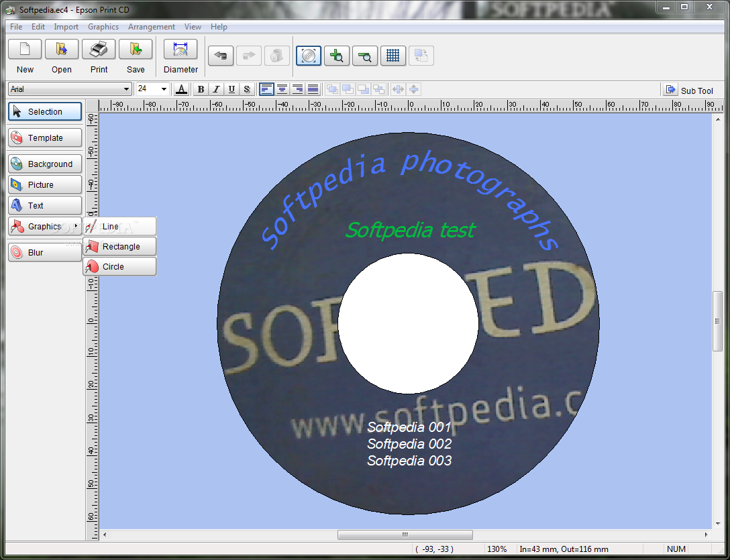Viewport: 730px width, 560px height.
Task: Set text alignment to justified
Action: (x=313, y=89)
